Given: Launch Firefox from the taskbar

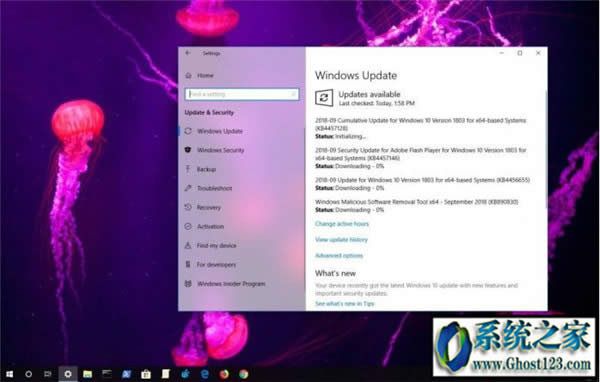Looking at the screenshot, I should click(224, 374).
